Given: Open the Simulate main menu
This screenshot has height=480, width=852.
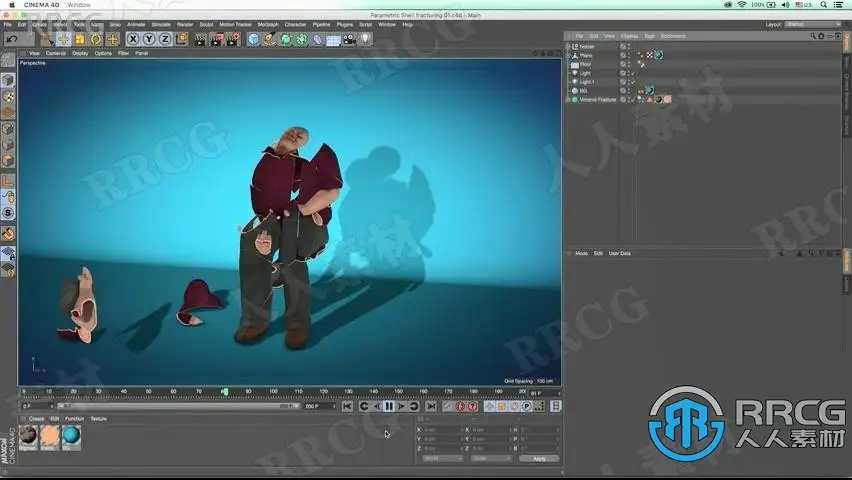Looking at the screenshot, I should pos(161,24).
